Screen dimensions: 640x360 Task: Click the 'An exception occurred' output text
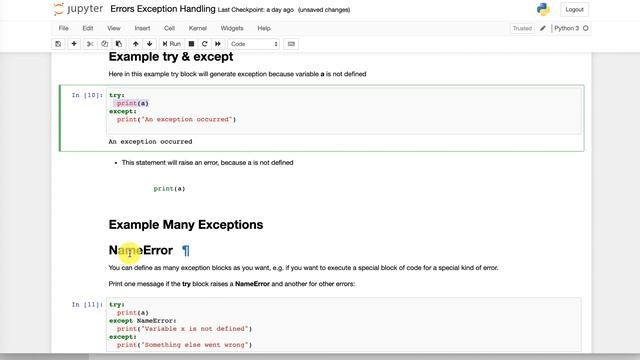(150, 142)
